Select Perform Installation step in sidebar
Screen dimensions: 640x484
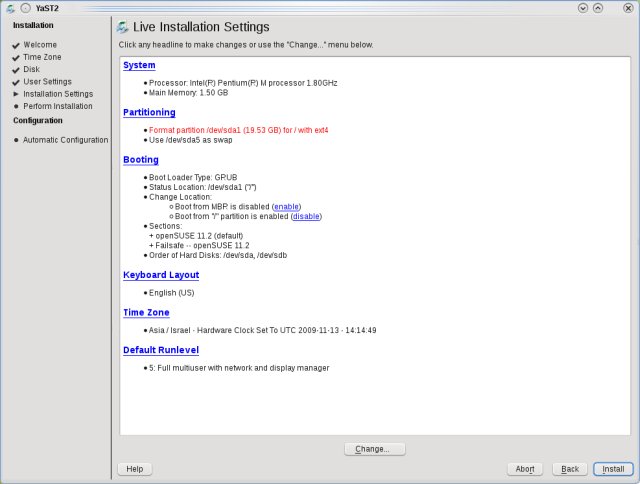(x=58, y=106)
